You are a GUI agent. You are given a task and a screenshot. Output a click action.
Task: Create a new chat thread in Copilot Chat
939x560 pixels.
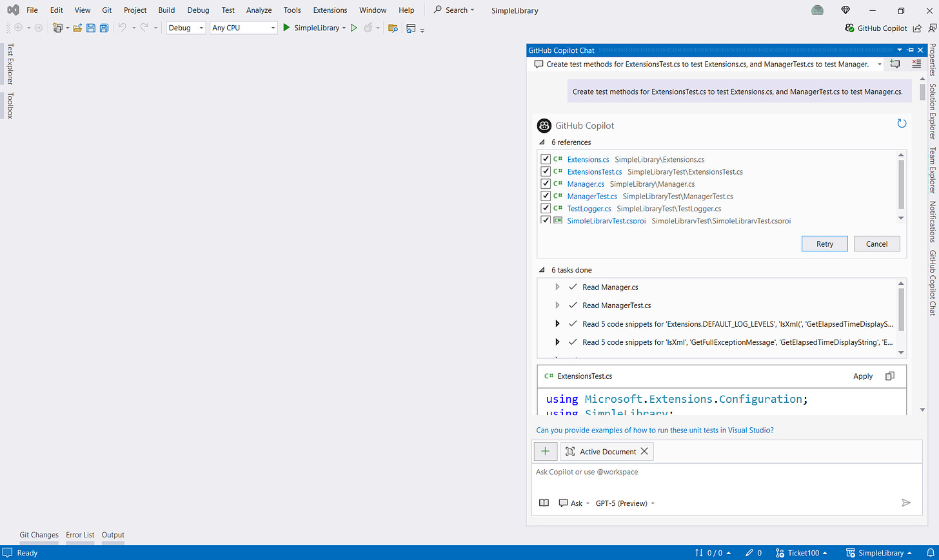pos(895,64)
